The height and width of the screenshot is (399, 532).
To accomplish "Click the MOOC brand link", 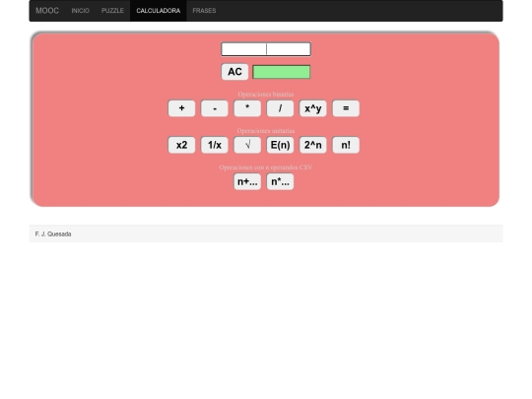I will pyautogui.click(x=47, y=11).
